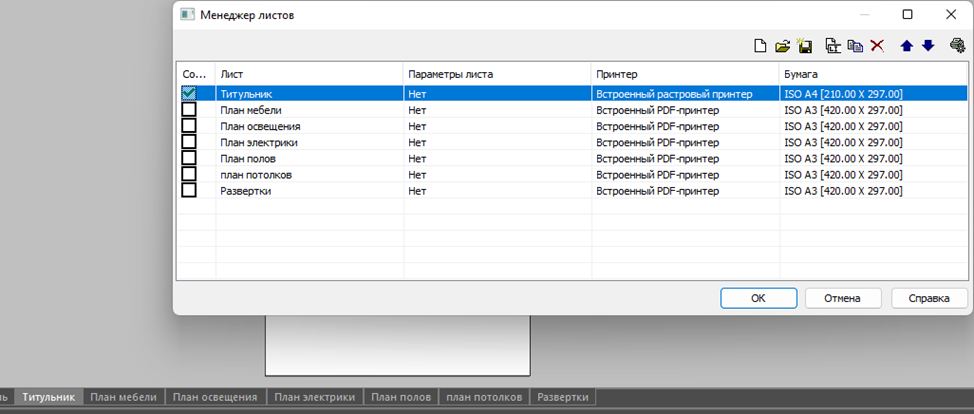
Task: Click the copy sheet icon
Action: 855,46
